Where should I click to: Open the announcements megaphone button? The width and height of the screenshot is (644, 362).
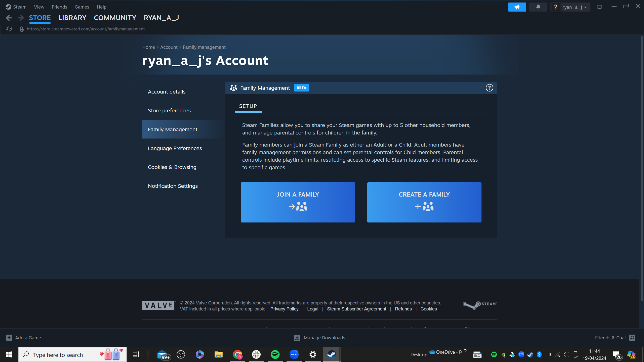(x=517, y=7)
